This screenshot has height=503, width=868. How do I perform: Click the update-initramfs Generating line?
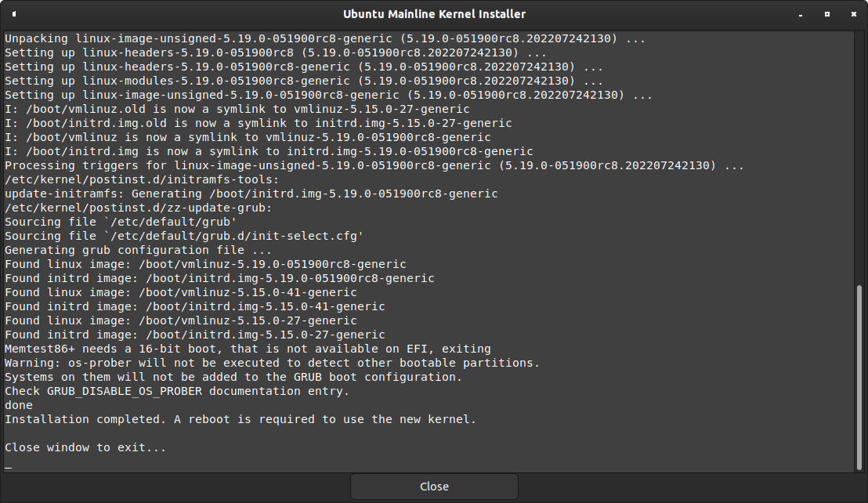[251, 194]
